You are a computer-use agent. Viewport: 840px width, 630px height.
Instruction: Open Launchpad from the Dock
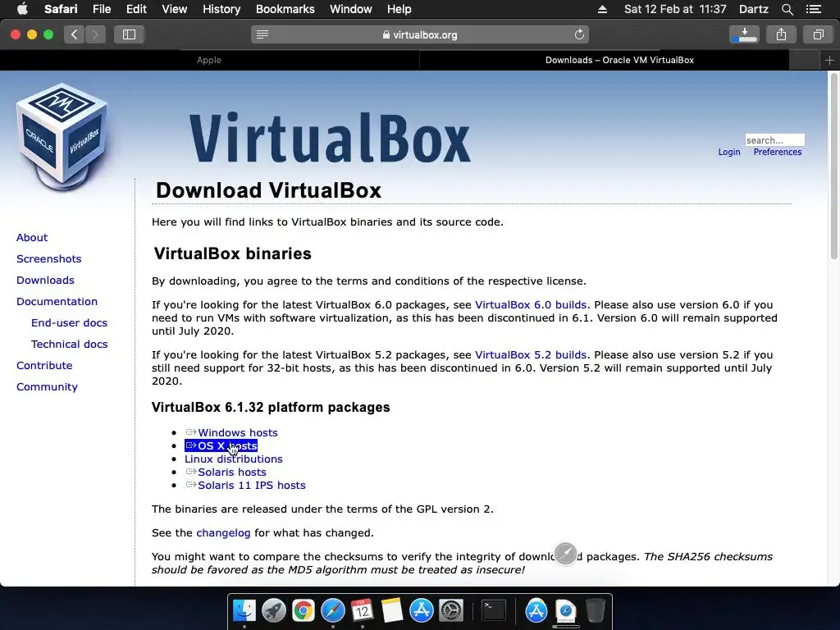pos(274,610)
